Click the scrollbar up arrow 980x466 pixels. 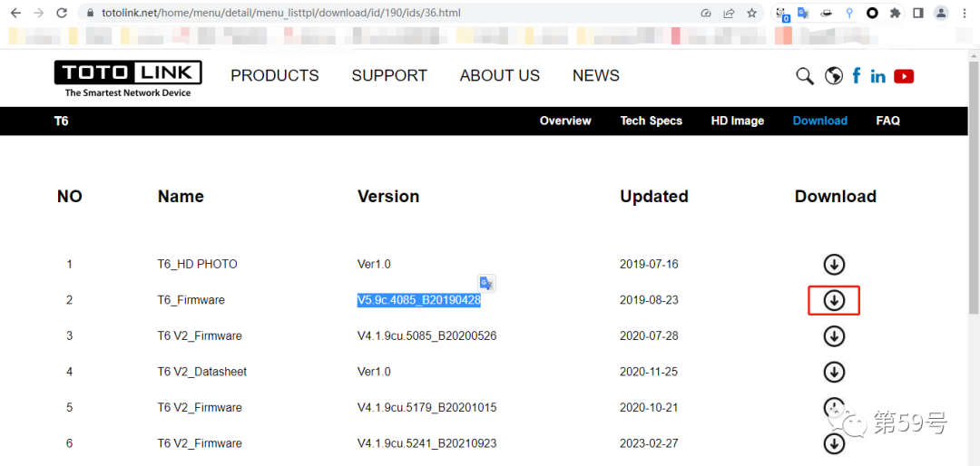974,56
